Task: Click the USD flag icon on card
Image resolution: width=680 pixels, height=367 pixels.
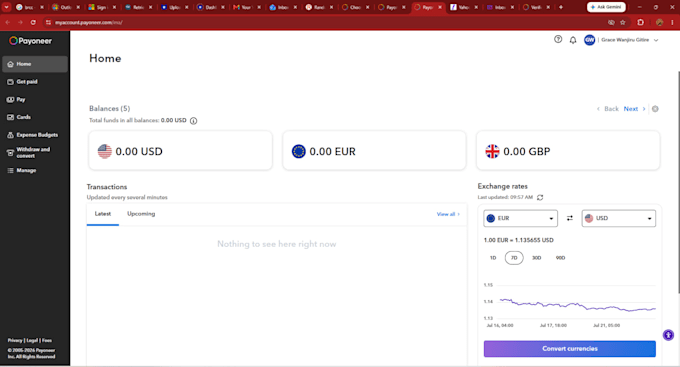Action: point(105,151)
